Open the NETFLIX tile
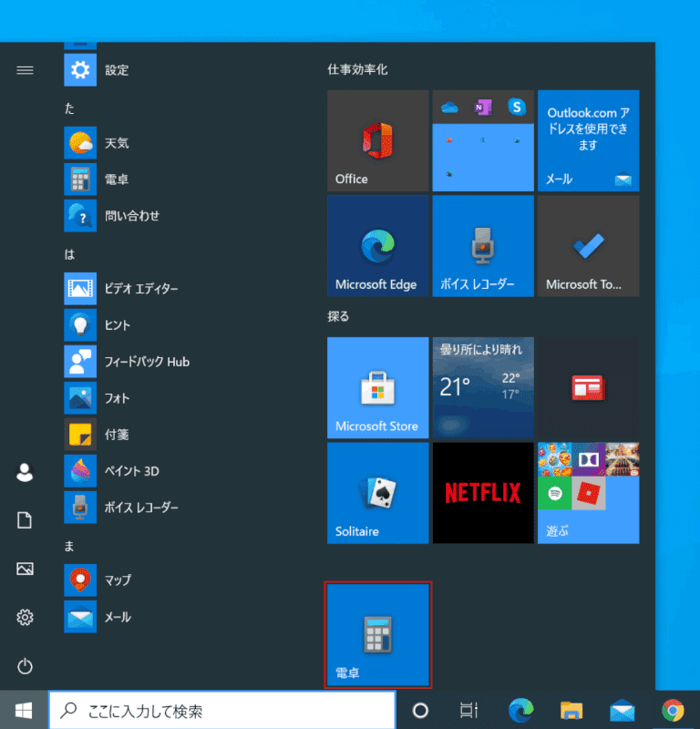The image size is (700, 729). point(483,493)
